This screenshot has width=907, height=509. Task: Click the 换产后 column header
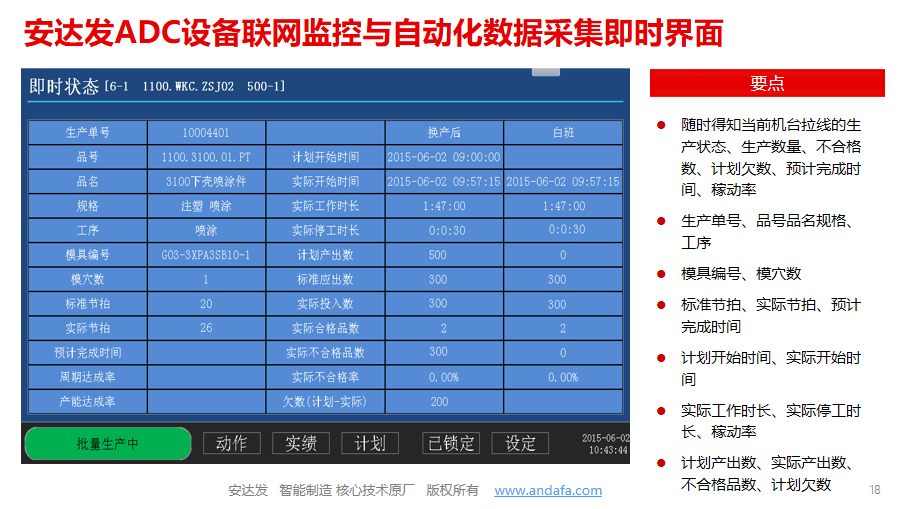pos(444,132)
